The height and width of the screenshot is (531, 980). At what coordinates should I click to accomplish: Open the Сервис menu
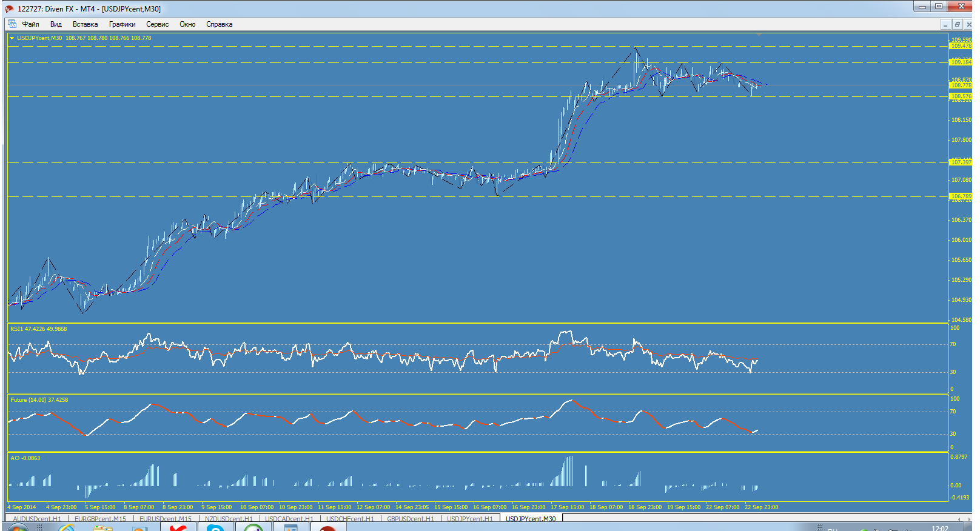157,24
